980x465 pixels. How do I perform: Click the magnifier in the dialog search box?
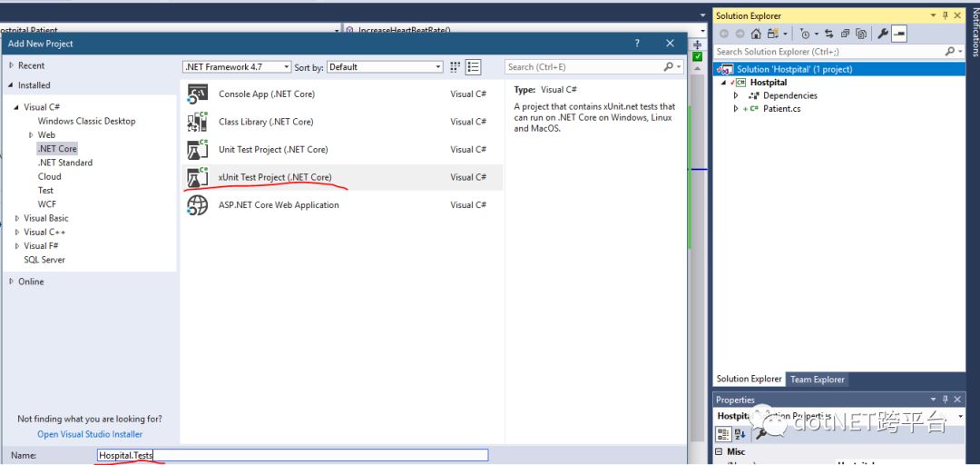[x=669, y=66]
